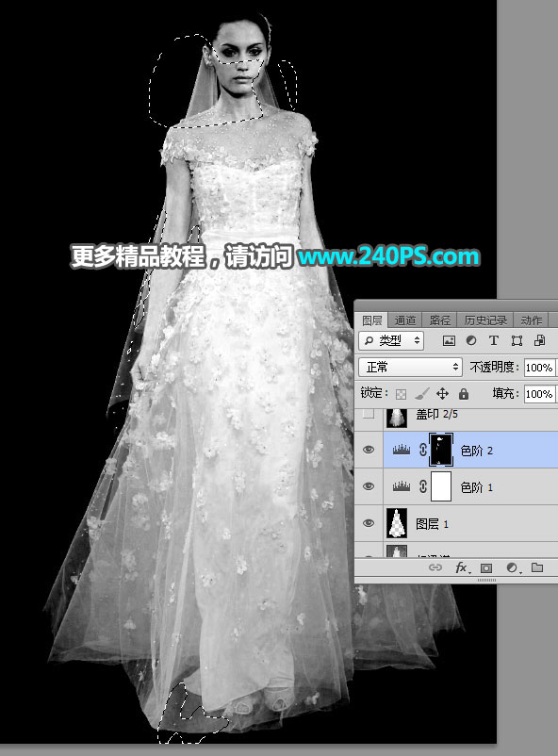Filter layers by shape layer icon

coord(517,341)
